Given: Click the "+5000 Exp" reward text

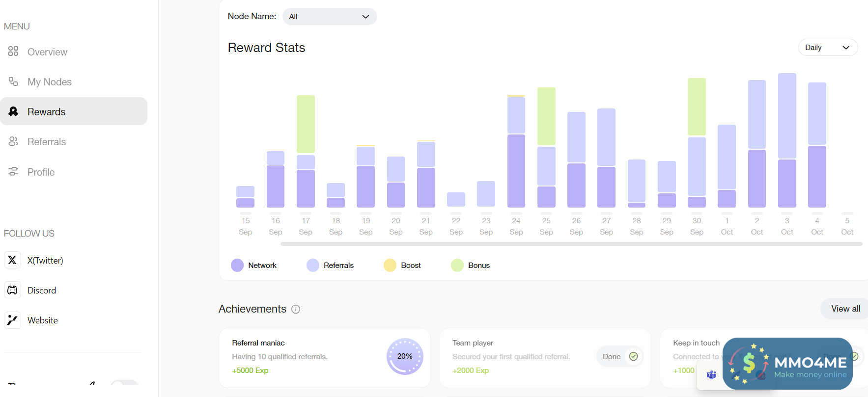Looking at the screenshot, I should click(x=250, y=371).
